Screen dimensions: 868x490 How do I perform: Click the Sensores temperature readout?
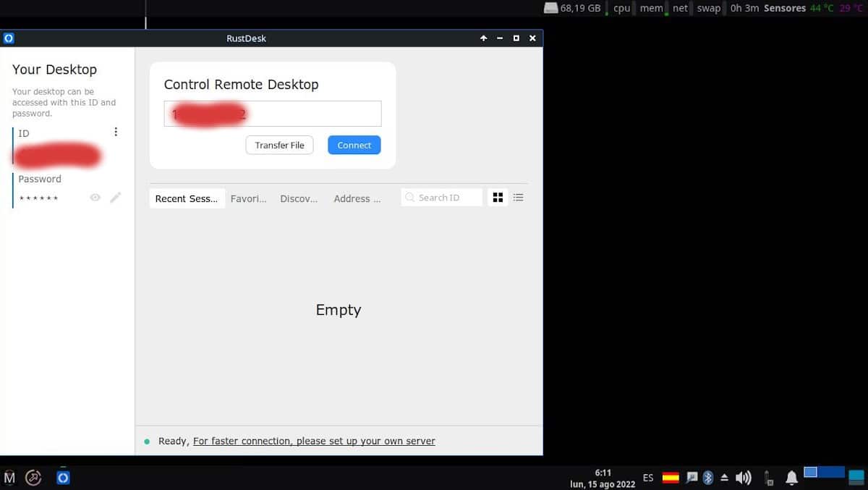point(813,8)
